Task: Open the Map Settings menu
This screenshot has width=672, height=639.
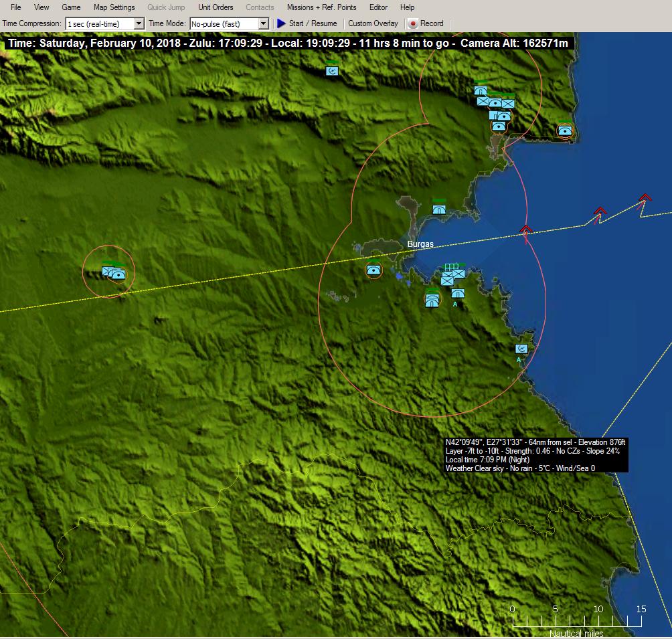Action: tap(114, 7)
